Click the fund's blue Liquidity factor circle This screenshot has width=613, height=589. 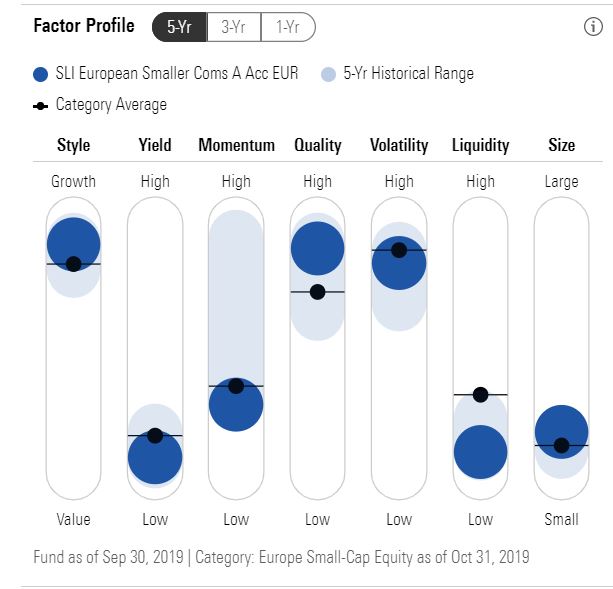pyautogui.click(x=480, y=452)
